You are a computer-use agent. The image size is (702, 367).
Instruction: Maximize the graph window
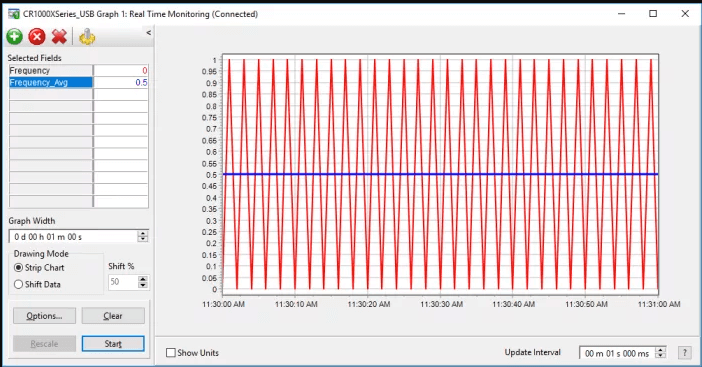(653, 14)
